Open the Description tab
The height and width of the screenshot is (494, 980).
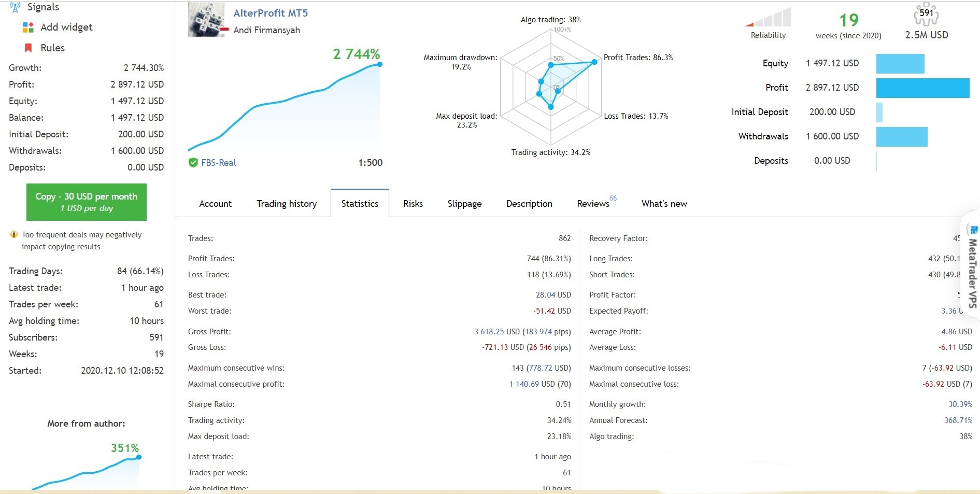[x=529, y=204]
